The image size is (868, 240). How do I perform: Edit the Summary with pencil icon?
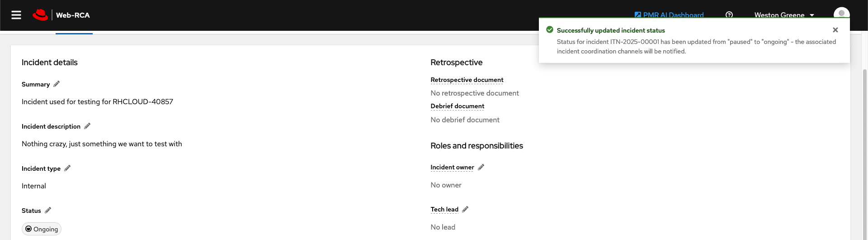57,84
